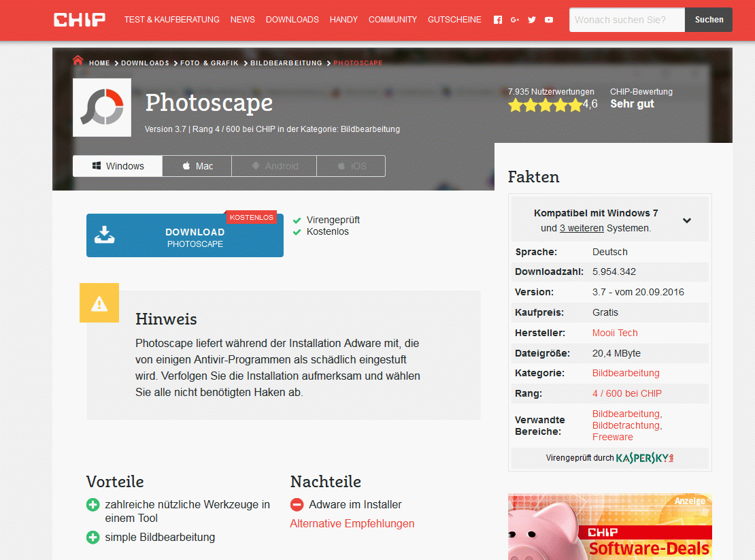The height and width of the screenshot is (560, 755).
Task: Switch to the Mac platform tab
Action: point(197,166)
